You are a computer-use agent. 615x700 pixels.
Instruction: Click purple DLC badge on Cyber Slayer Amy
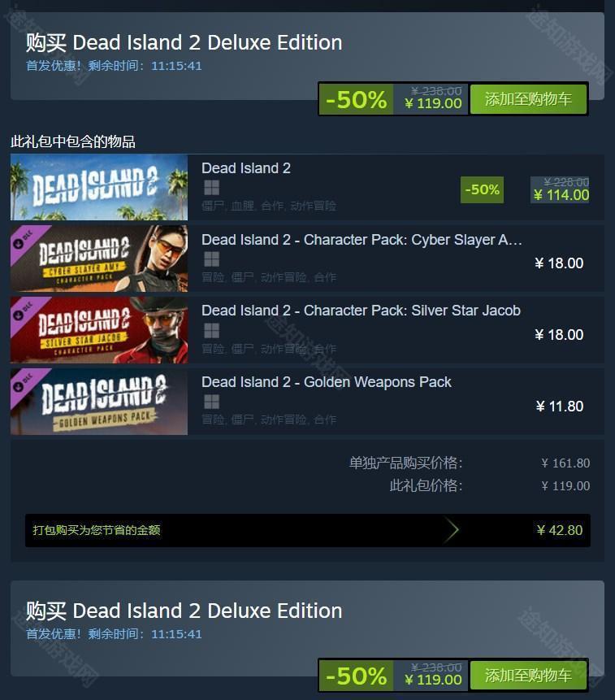(x=24, y=240)
